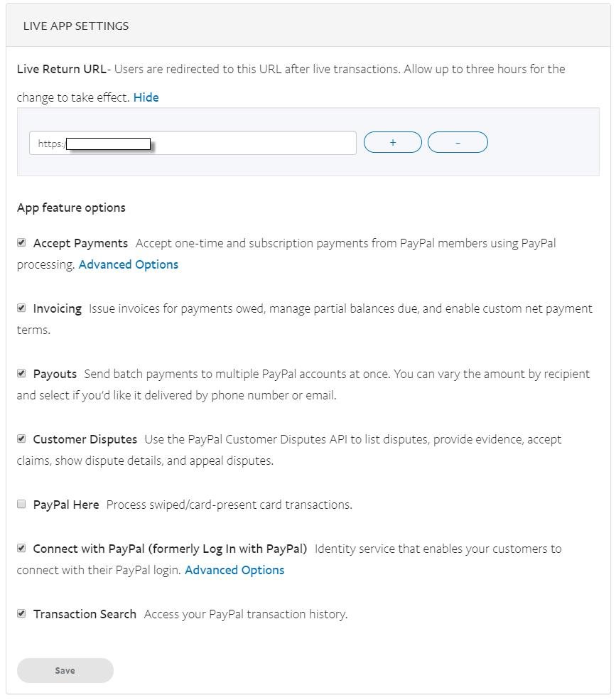Screen dimensions: 616x700
Task: Uncheck the Transaction Search checkbox
Action: coord(21,614)
